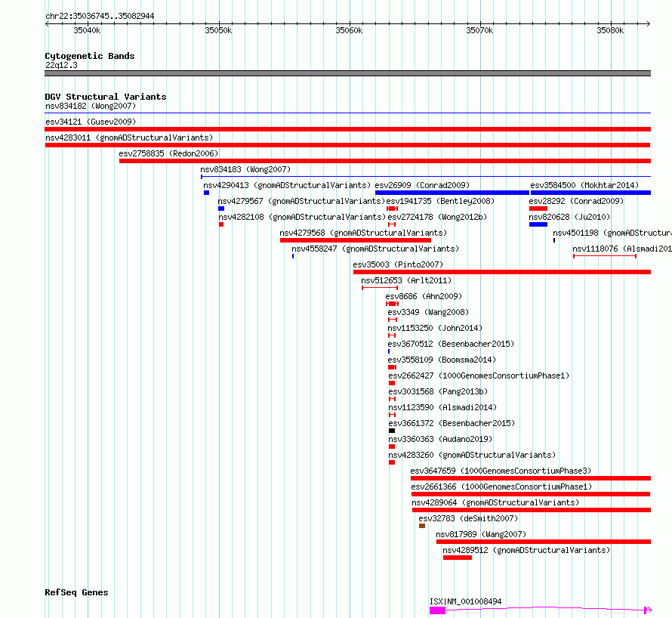Click the esv3558109 (Boomsma2014) glyph
This screenshot has height=618, width=672.
tap(392, 367)
